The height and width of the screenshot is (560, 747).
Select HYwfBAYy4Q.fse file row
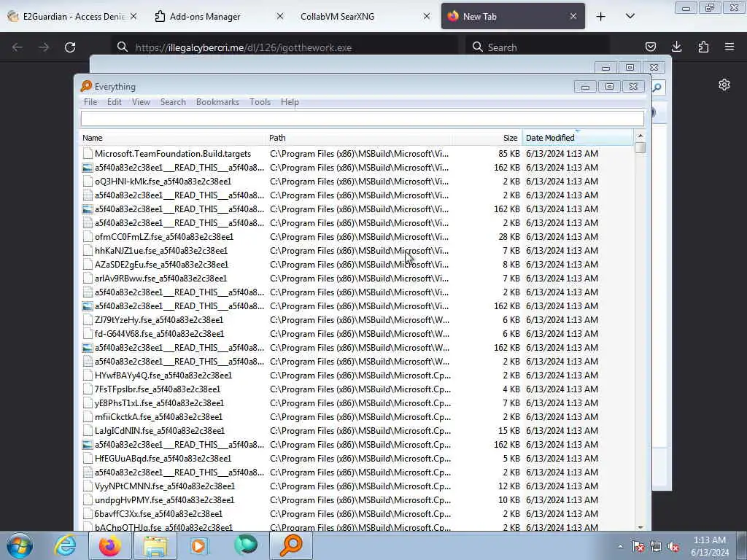pyautogui.click(x=357, y=376)
